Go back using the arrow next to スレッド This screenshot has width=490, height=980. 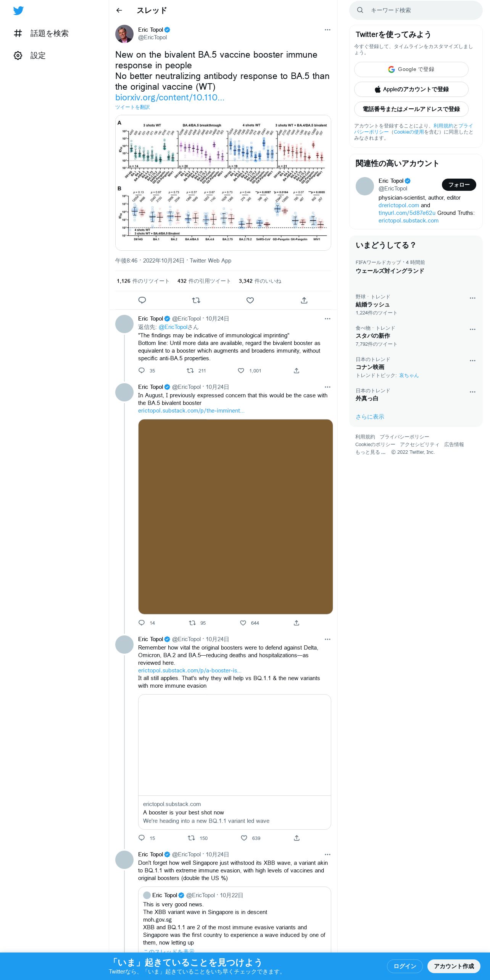pyautogui.click(x=119, y=10)
